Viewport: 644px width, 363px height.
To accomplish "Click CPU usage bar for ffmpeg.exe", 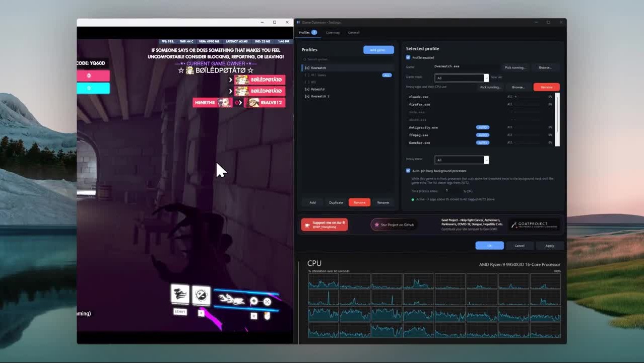I will (x=527, y=135).
